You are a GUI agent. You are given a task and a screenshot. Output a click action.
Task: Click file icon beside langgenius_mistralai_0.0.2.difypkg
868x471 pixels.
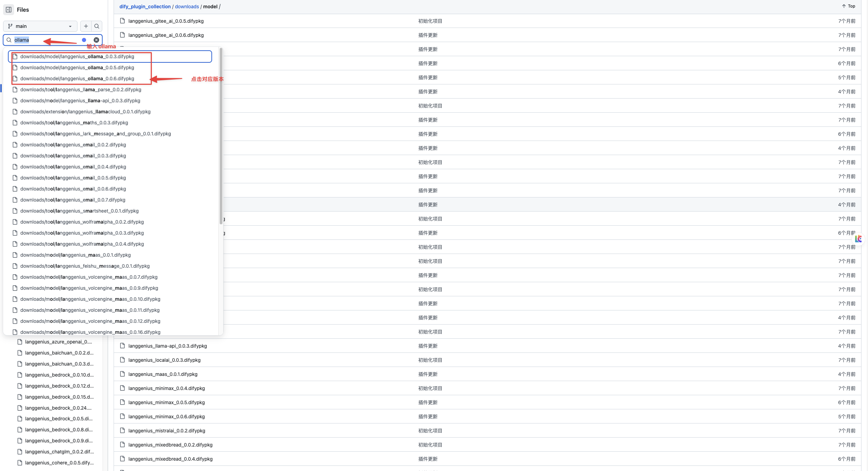coord(122,430)
